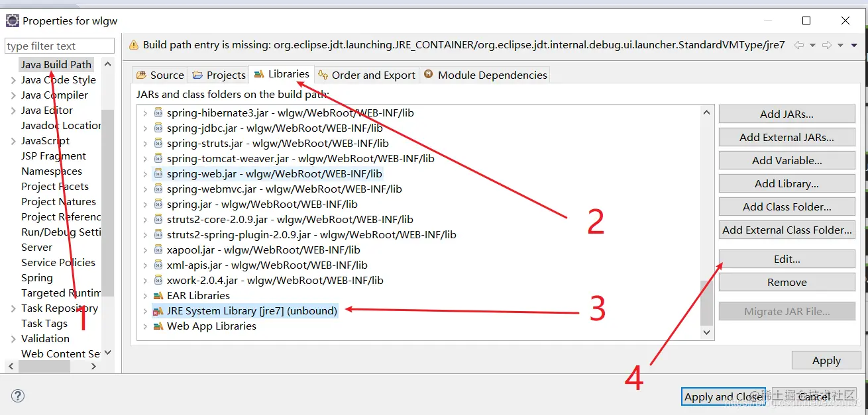Open the header view menu triangle
This screenshot has height=415, width=868.
tap(854, 46)
